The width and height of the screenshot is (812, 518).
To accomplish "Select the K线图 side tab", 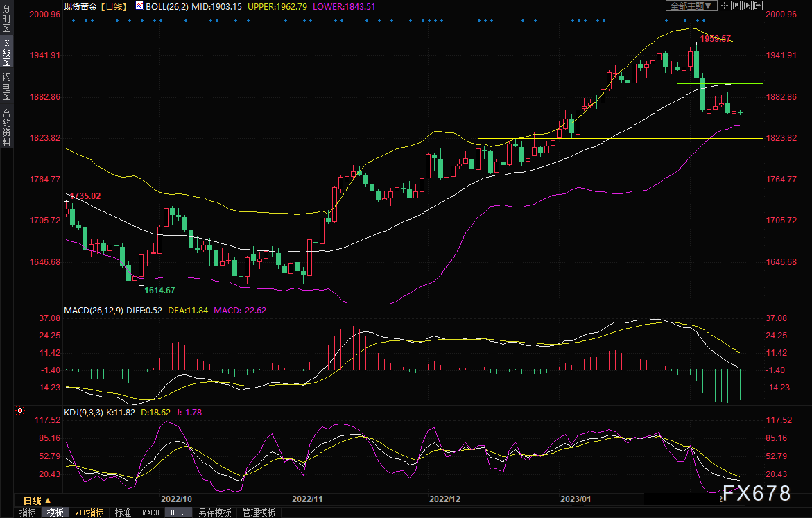I will point(7,53).
